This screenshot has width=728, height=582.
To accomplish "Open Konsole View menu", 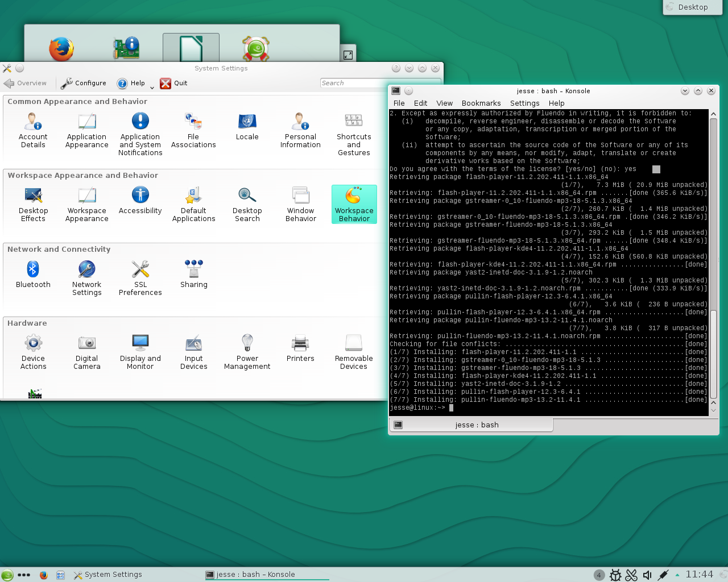I will pyautogui.click(x=445, y=103).
